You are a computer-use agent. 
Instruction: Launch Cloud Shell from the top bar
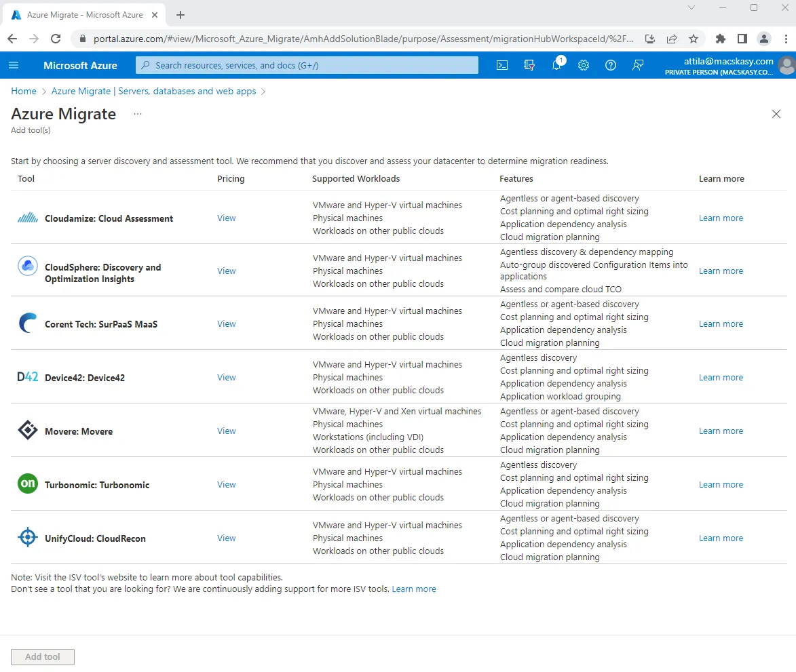[502, 65]
